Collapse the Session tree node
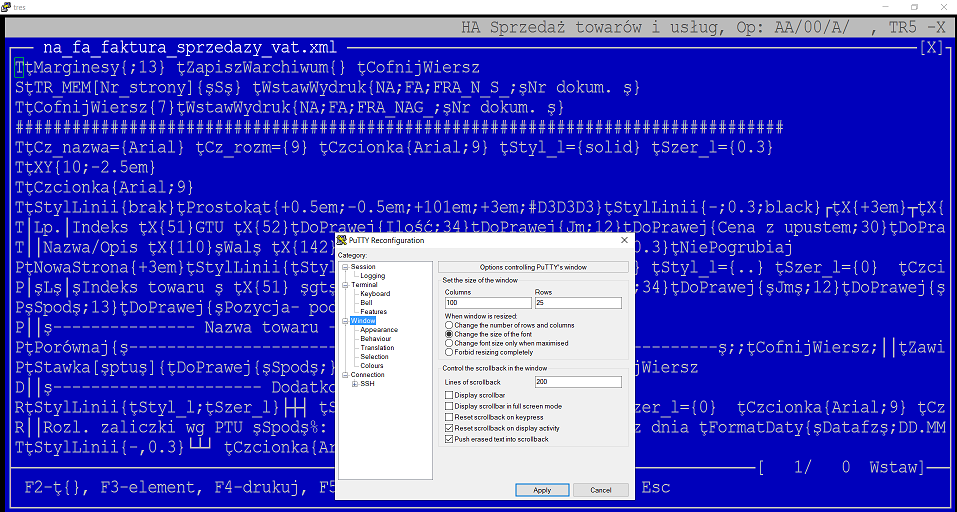This screenshot has width=957, height=512. pos(345,267)
